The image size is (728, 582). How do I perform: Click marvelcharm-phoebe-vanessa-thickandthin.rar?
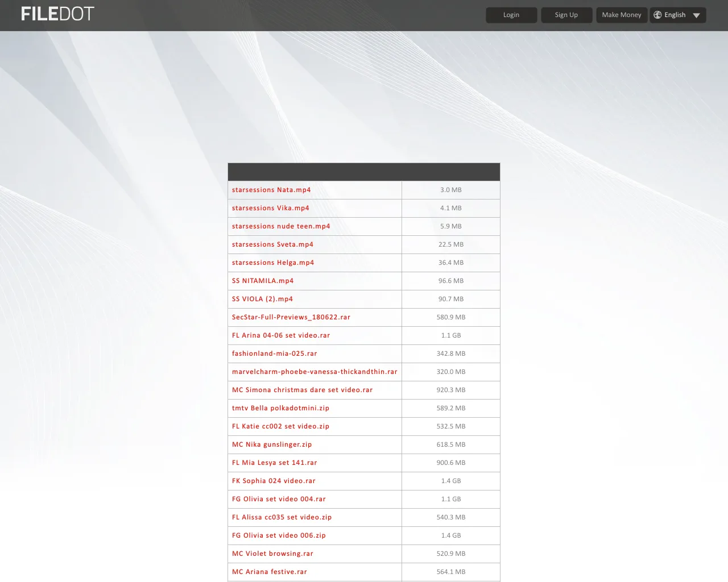pyautogui.click(x=315, y=372)
